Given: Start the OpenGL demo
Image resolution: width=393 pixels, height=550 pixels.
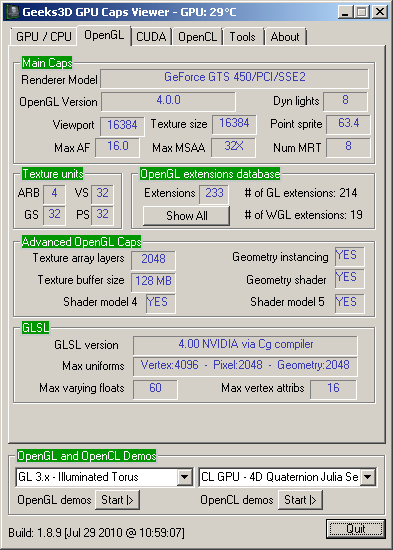Looking at the screenshot, I should click(118, 500).
